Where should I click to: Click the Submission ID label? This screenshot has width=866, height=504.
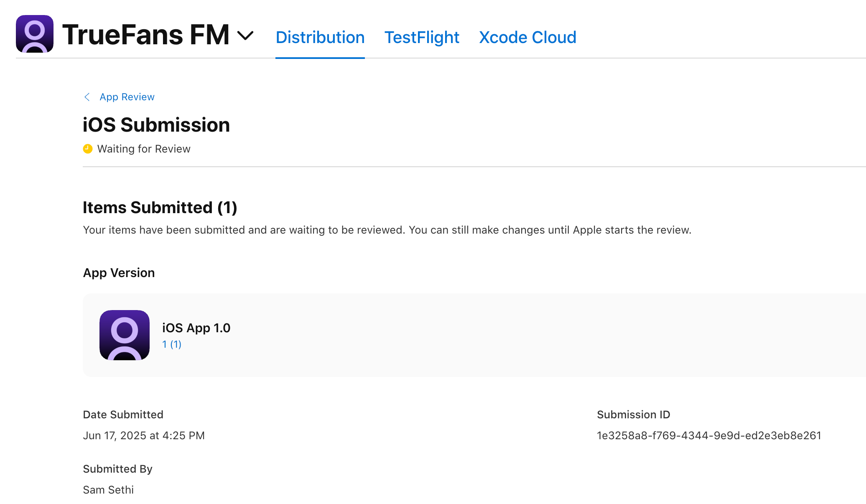coord(634,415)
